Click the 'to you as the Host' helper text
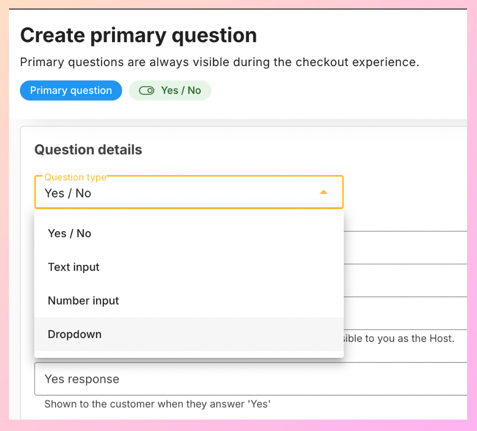The image size is (477, 431). (397, 338)
